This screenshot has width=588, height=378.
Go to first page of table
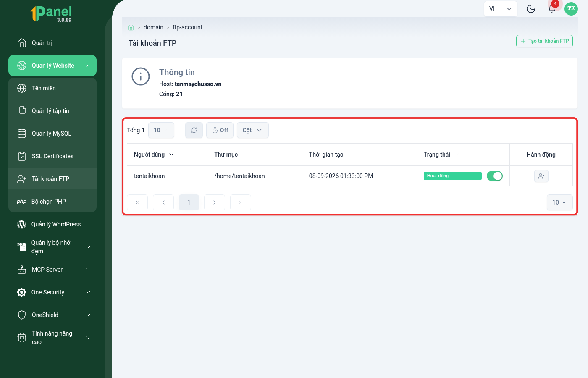[x=137, y=202]
